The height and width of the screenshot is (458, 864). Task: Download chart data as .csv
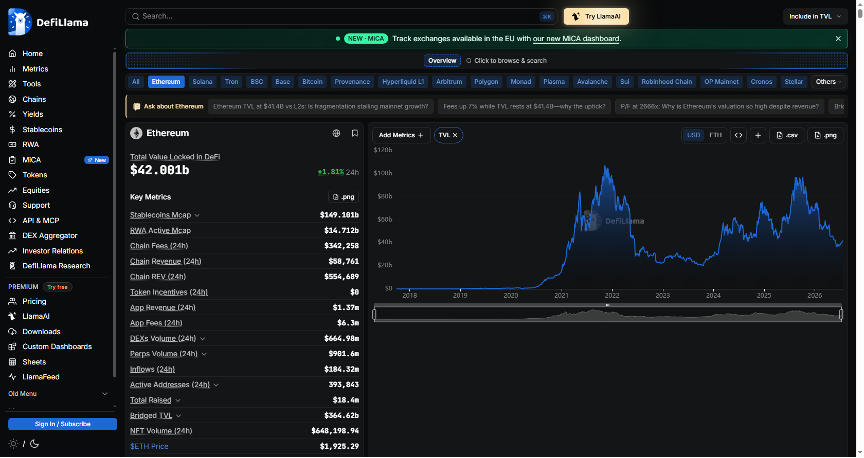(x=787, y=135)
